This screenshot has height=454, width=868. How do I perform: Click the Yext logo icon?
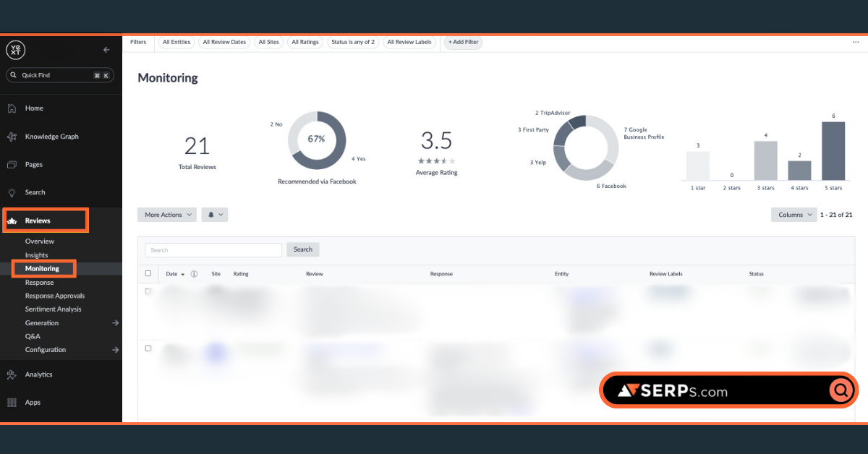coord(15,49)
